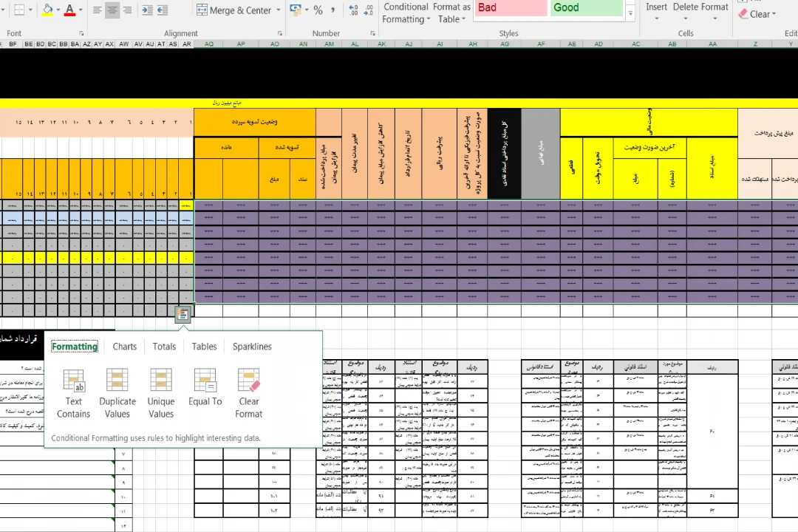This screenshot has width=798, height=532.
Task: Apply the Good cell style
Action: pyautogui.click(x=587, y=7)
